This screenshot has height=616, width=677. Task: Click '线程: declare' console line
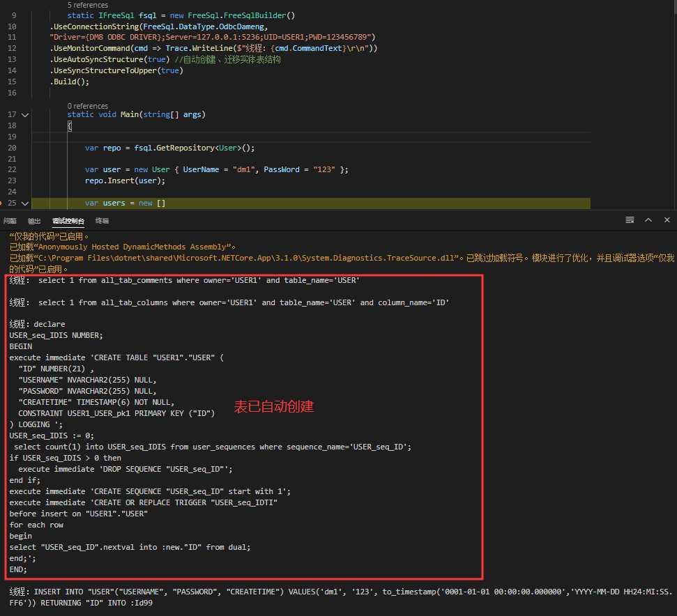tap(37, 325)
